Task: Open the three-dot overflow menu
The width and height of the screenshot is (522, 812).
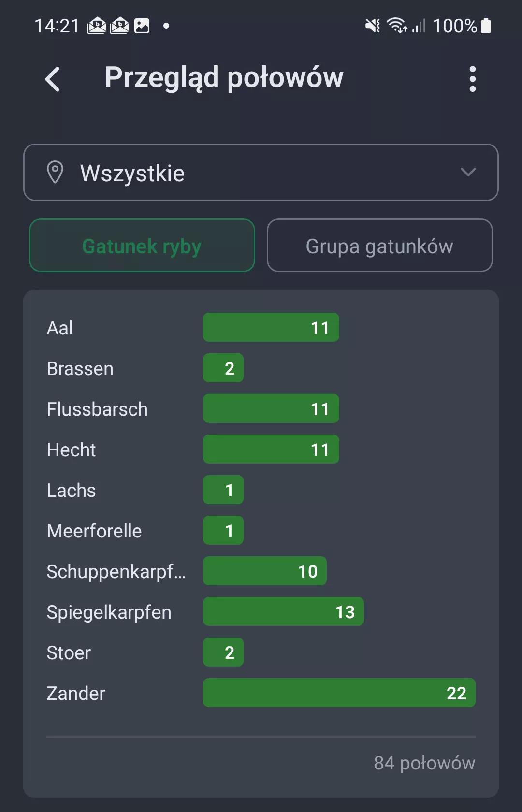Action: (x=472, y=79)
